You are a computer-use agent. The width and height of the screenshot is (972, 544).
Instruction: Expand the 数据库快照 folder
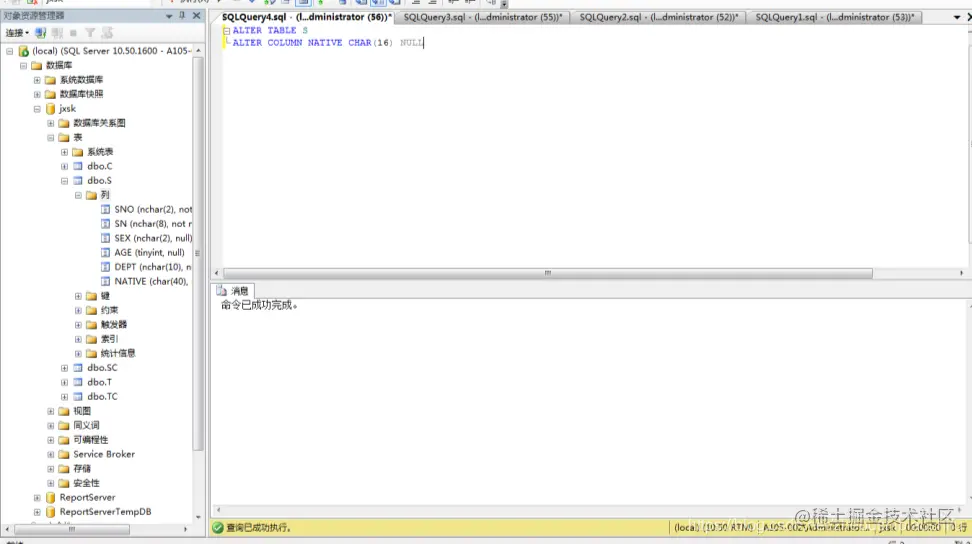coord(37,94)
